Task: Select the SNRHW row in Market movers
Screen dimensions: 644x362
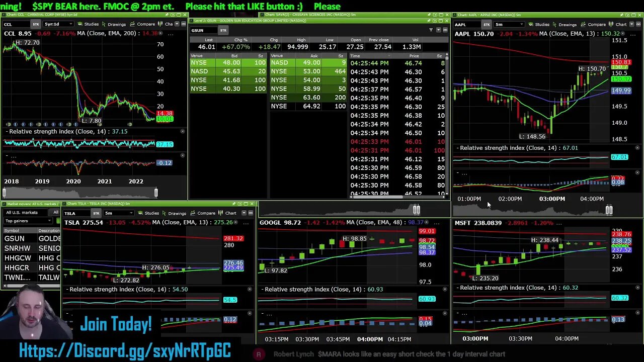Action: [x=31, y=248]
